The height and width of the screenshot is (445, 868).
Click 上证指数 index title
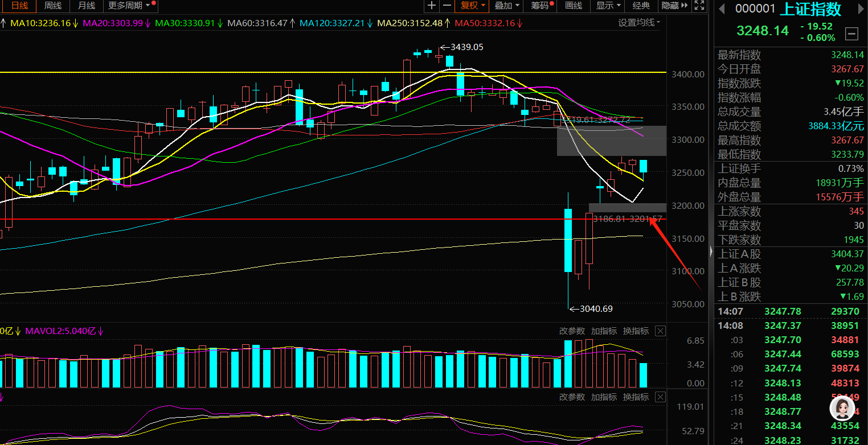click(810, 9)
